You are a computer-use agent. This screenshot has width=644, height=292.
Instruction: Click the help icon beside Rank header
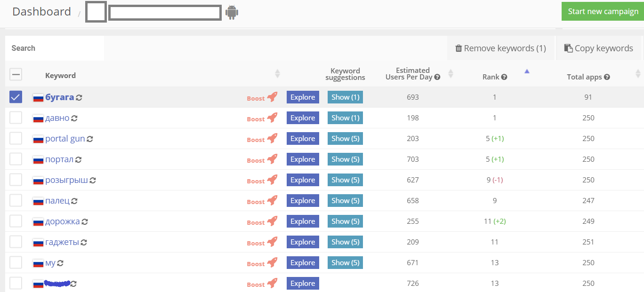click(504, 77)
